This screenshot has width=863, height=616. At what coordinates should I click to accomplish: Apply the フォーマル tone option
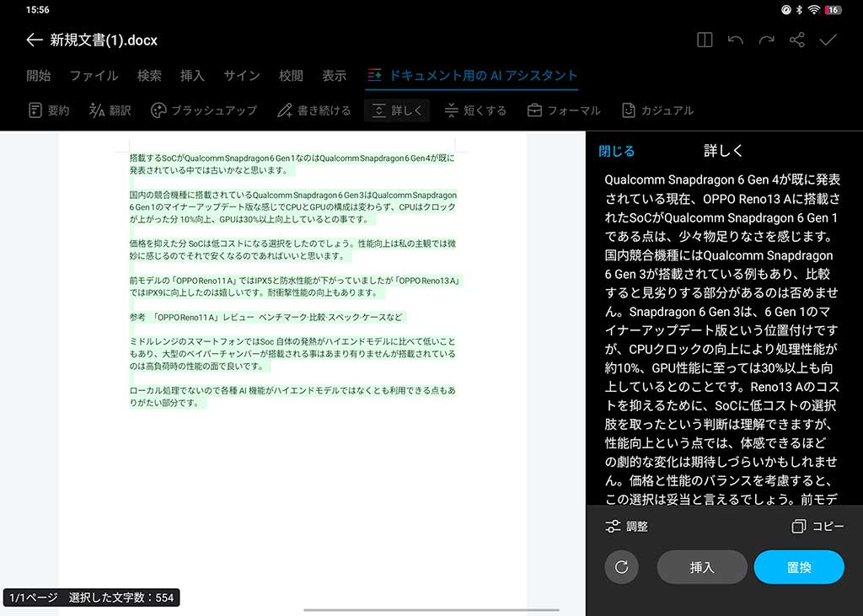pyautogui.click(x=564, y=110)
